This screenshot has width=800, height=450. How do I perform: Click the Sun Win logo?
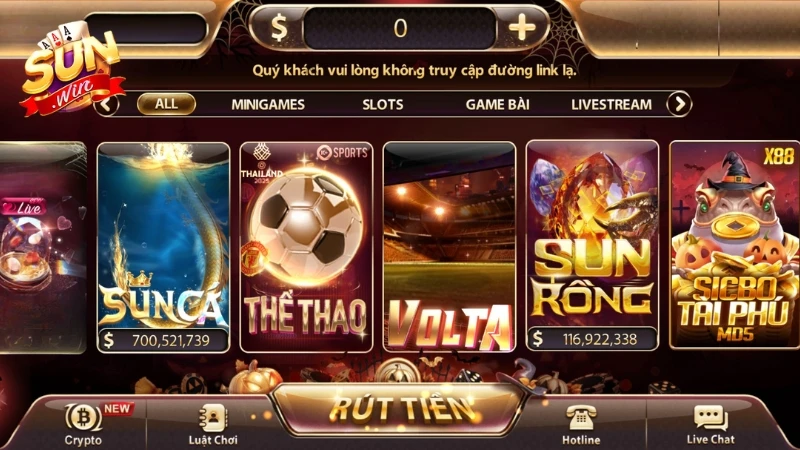(70, 67)
